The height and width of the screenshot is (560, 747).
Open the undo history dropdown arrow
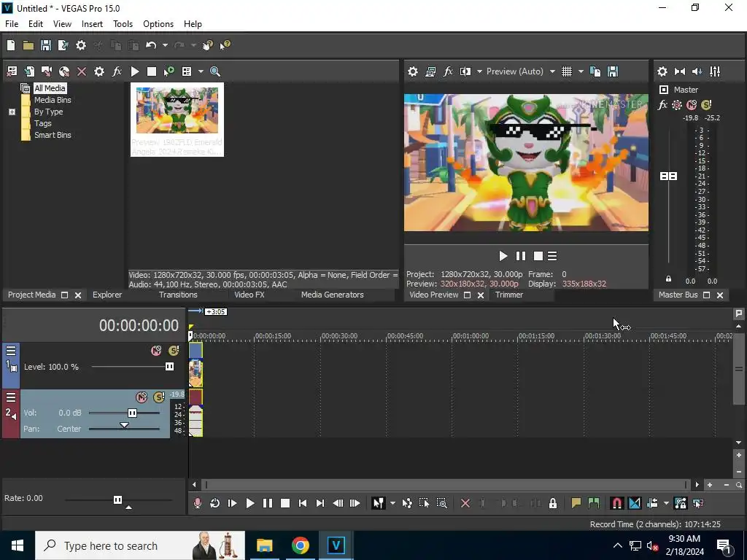tap(165, 45)
